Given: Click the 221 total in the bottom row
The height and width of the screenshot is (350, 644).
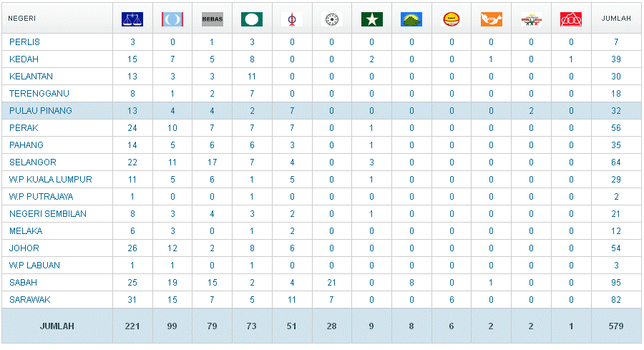Looking at the screenshot, I should (132, 326).
